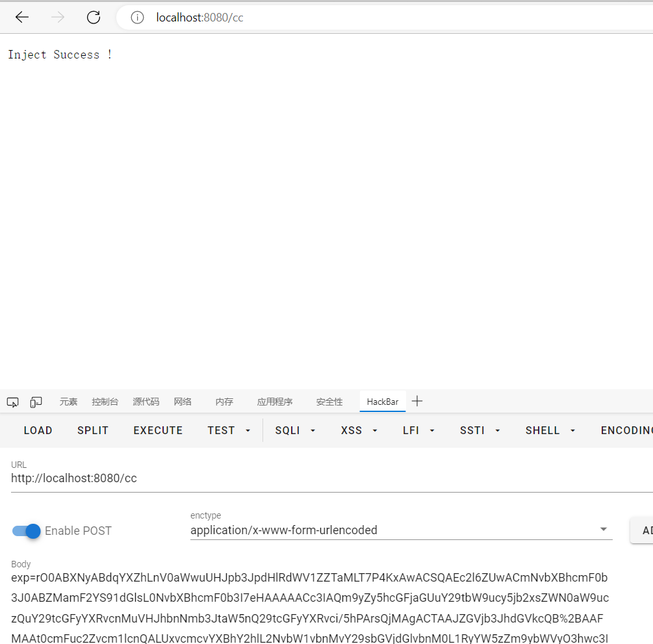
Task: Open the 应用程序 tab
Action: [x=274, y=402]
